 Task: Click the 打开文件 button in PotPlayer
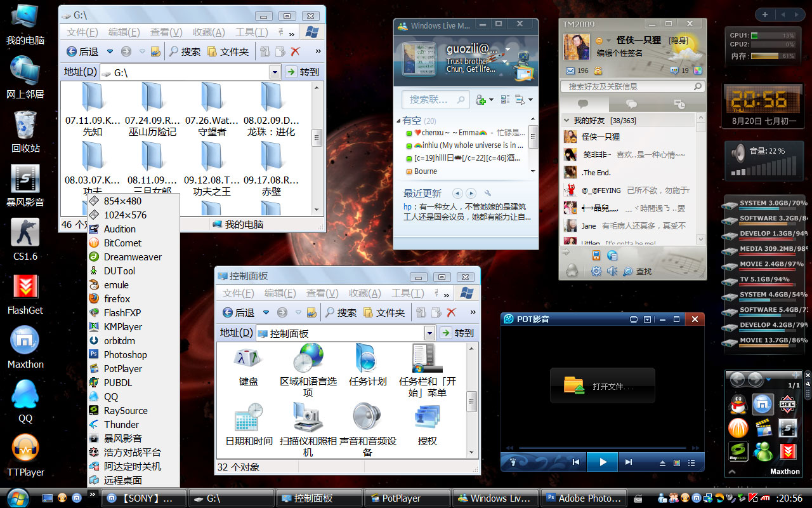(x=602, y=386)
